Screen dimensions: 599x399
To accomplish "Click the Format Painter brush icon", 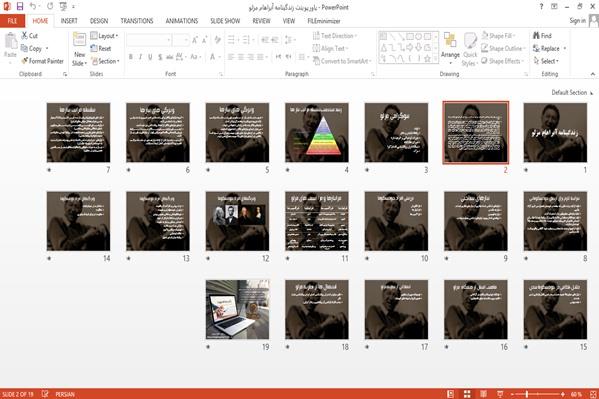I will click(x=25, y=61).
